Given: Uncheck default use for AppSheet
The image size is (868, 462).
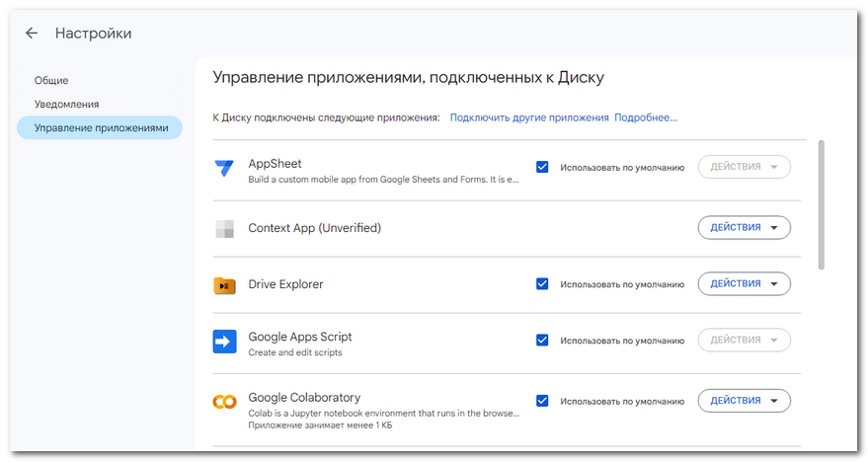Looking at the screenshot, I should tap(542, 167).
